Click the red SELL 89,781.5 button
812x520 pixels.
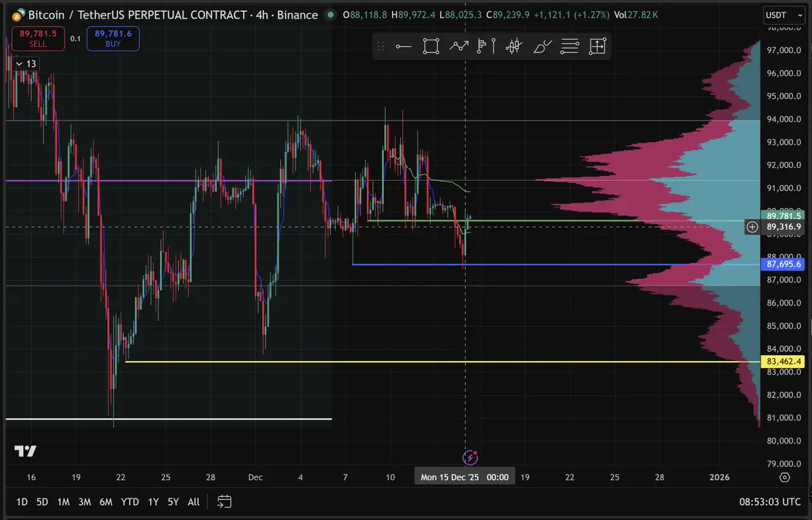tap(38, 39)
